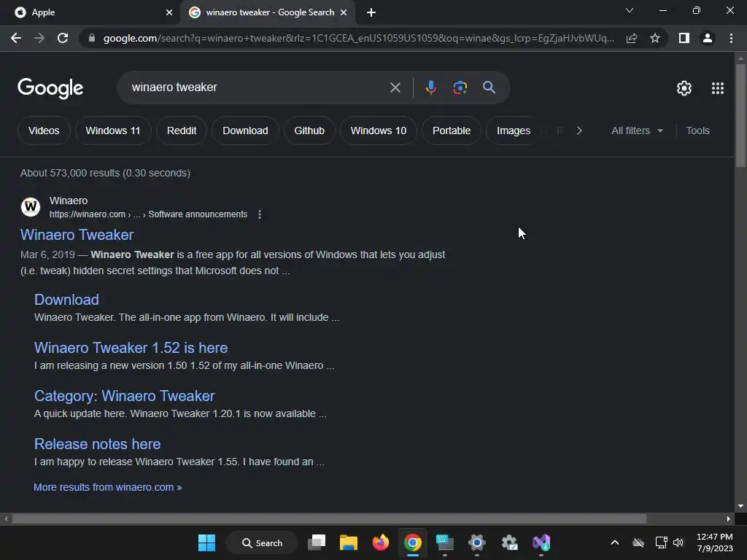Focus the address bar URL

click(358, 38)
